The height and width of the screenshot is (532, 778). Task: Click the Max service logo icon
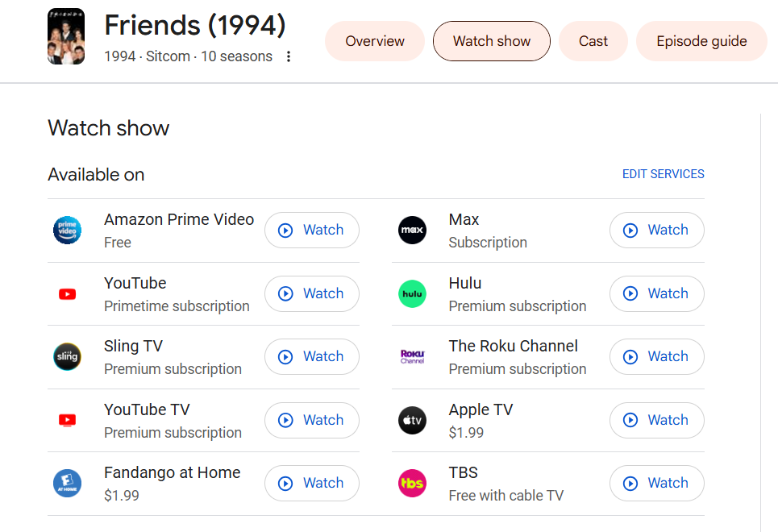tap(412, 231)
